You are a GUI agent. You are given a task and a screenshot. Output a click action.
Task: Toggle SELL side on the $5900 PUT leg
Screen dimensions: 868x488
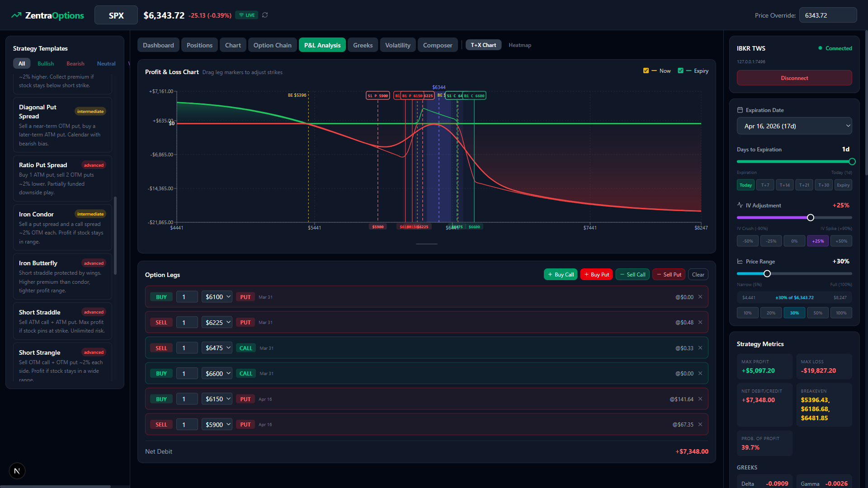(161, 424)
